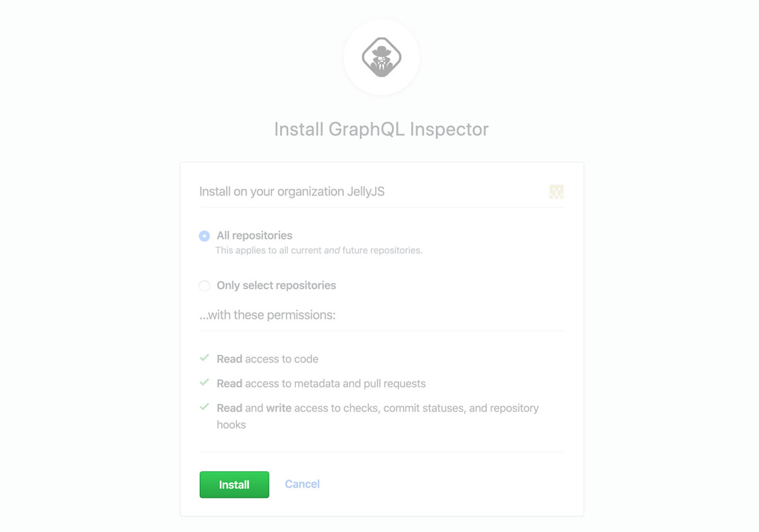The image size is (759, 532).
Task: Click the Only select repositories label
Action: click(x=276, y=285)
